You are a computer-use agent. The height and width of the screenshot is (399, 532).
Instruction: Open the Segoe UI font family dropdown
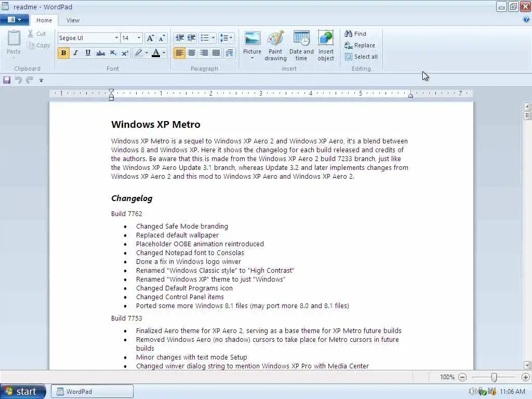pos(116,37)
